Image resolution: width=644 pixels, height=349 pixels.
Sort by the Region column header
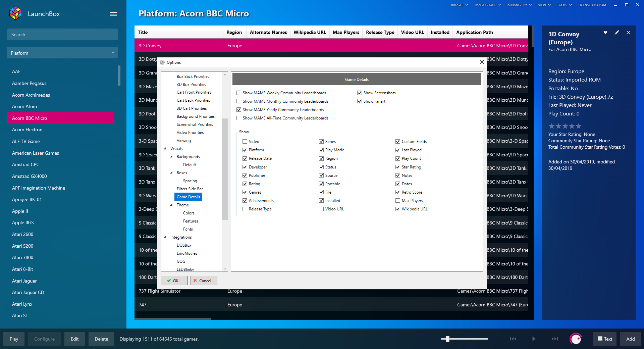[x=234, y=32]
